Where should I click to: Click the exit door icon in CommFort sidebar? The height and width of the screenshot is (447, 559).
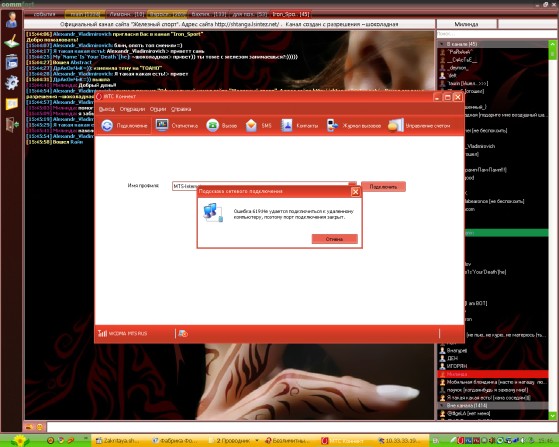pyautogui.click(x=12, y=125)
